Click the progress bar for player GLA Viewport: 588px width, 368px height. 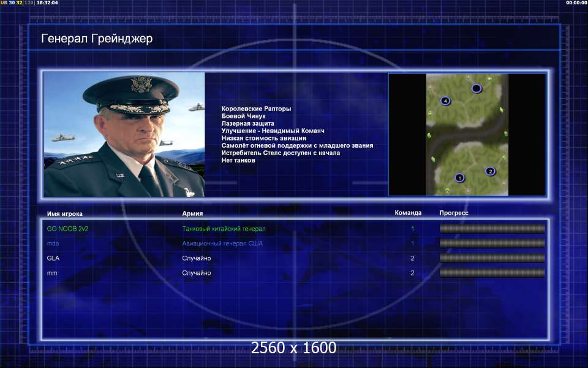click(492, 258)
